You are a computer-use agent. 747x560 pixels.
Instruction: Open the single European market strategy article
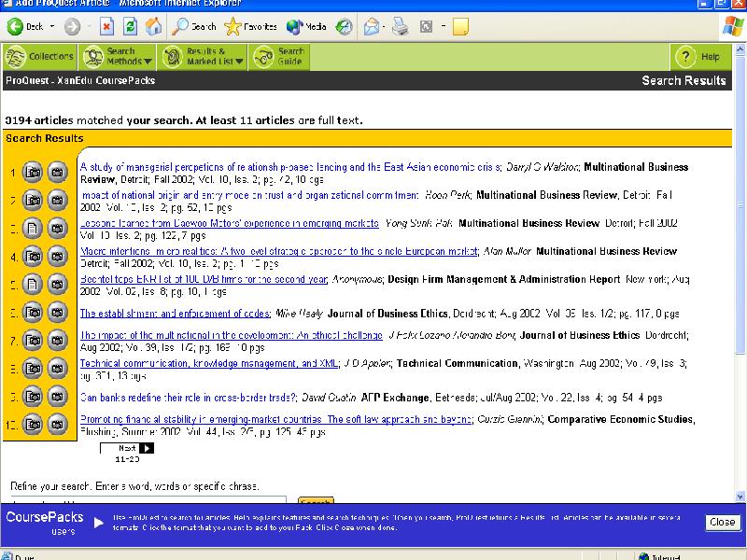(278, 251)
